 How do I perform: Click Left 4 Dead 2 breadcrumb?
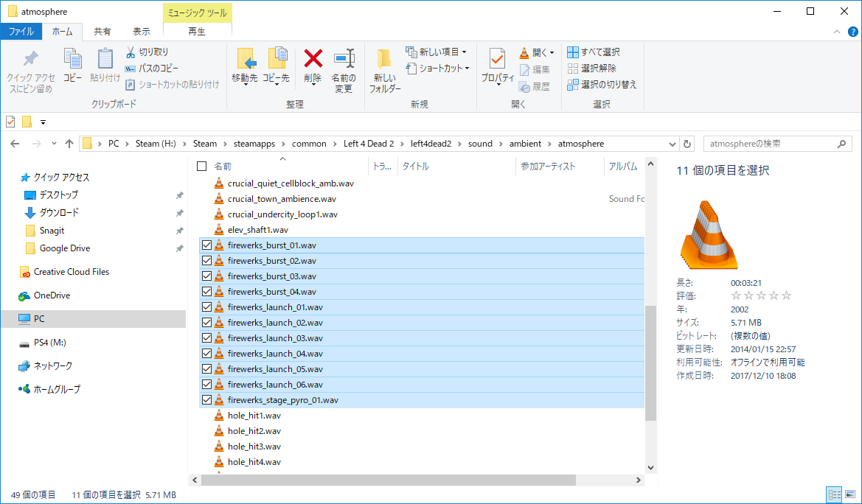point(369,144)
